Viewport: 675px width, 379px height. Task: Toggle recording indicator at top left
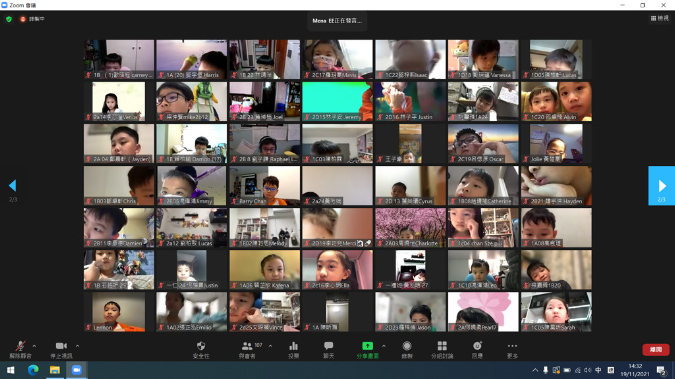(x=32, y=19)
